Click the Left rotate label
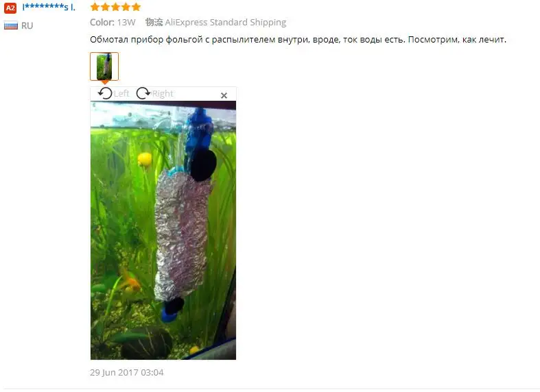 click(x=121, y=93)
